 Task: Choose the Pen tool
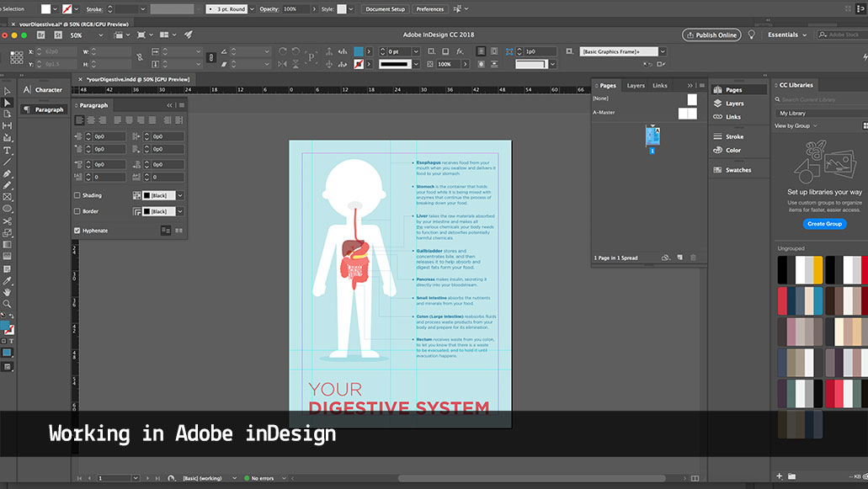coord(8,173)
